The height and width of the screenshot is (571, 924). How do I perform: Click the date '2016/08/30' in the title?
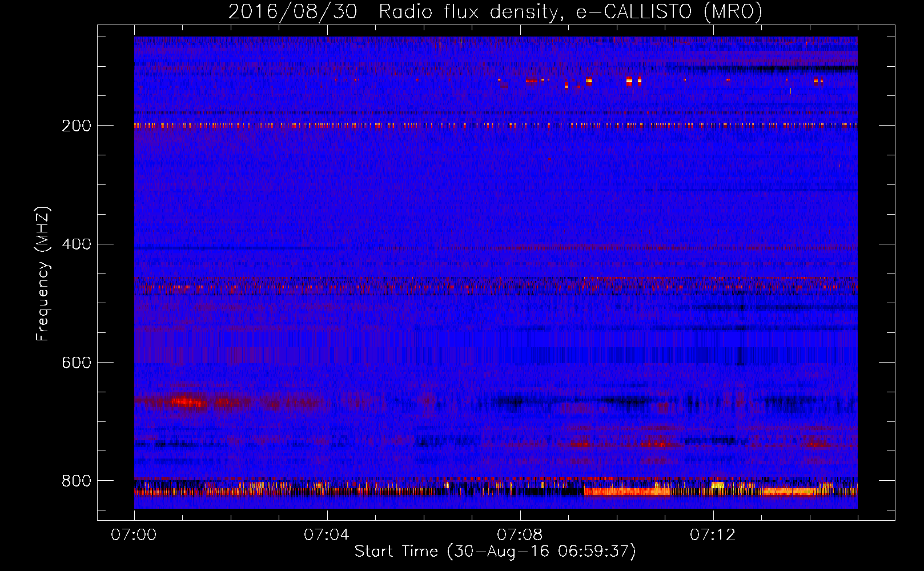[293, 11]
